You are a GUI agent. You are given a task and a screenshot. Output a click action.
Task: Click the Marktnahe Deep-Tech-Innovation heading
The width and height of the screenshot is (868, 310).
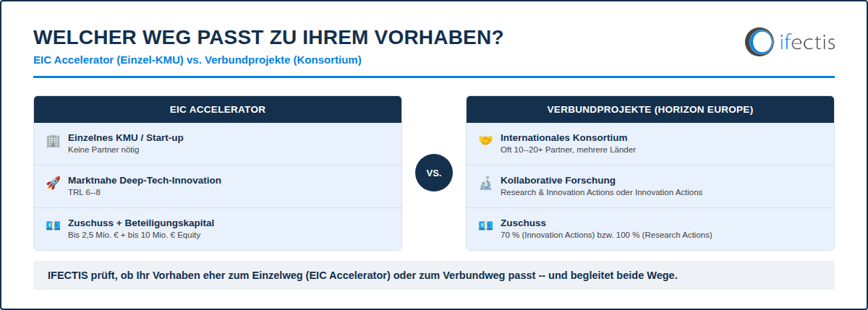tap(145, 180)
